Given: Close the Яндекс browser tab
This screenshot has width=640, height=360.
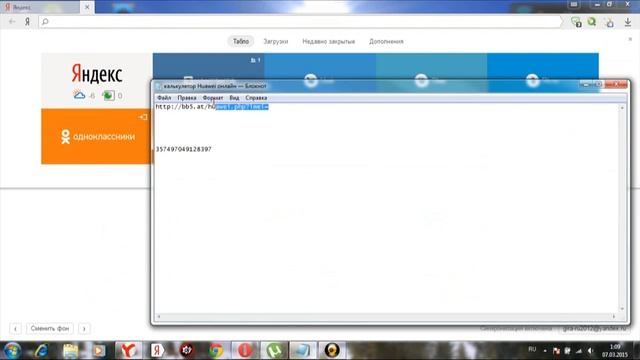Looking at the screenshot, I should [x=87, y=7].
